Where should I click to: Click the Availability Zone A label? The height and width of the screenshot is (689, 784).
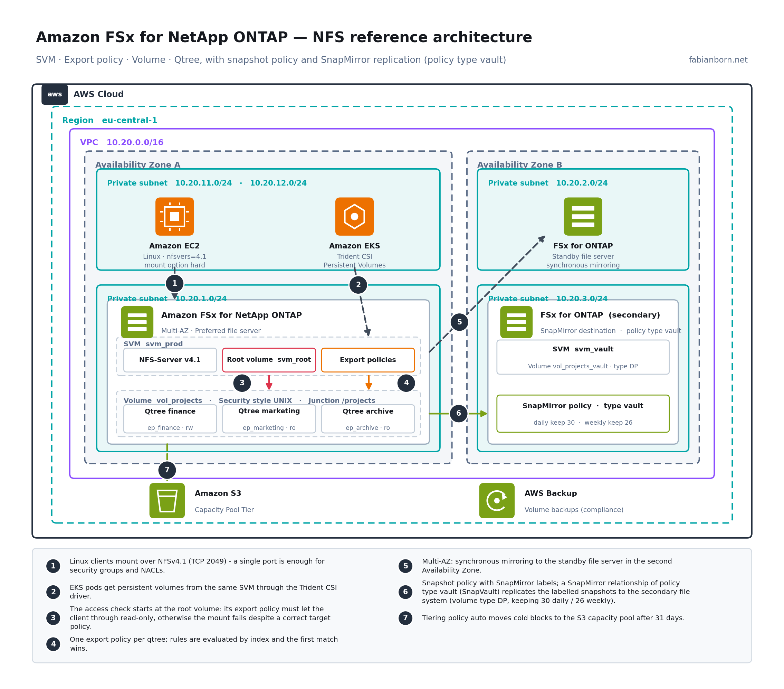pyautogui.click(x=138, y=165)
